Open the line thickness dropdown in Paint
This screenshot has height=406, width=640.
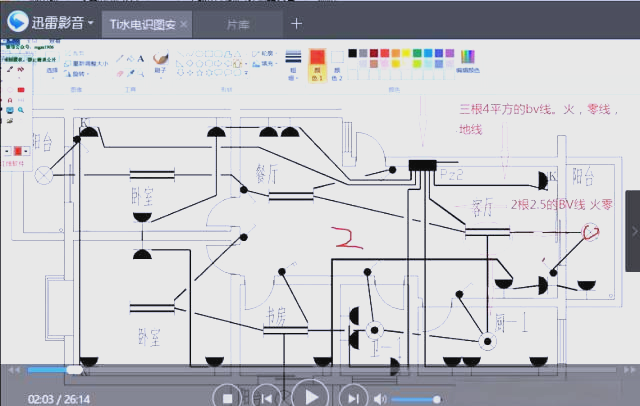click(x=293, y=60)
